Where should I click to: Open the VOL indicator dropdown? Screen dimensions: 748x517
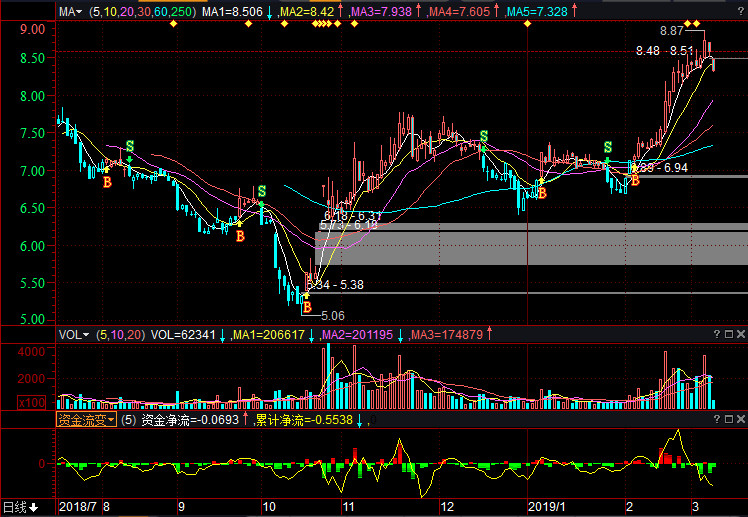[73, 334]
